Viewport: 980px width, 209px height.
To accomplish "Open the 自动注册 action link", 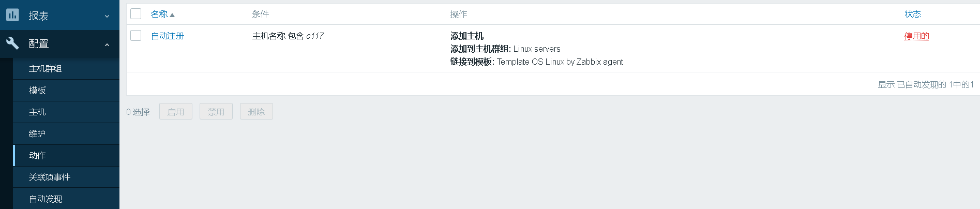I will coord(168,36).
